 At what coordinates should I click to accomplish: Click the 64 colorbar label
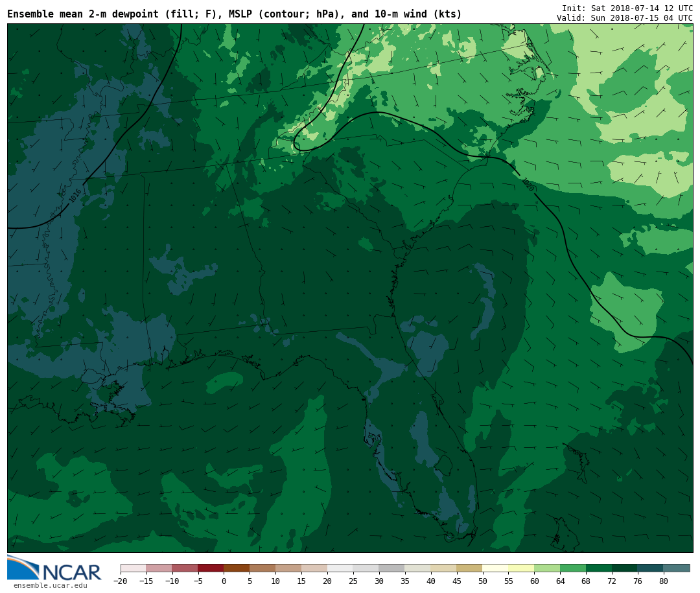coord(560,581)
